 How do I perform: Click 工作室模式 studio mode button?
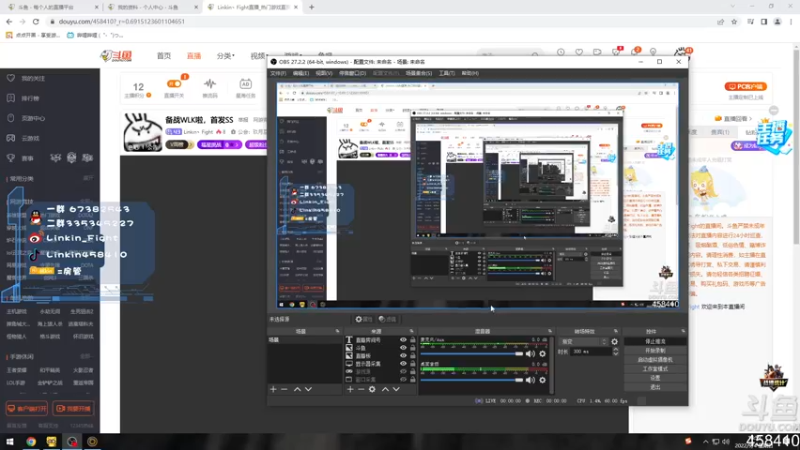pos(655,369)
